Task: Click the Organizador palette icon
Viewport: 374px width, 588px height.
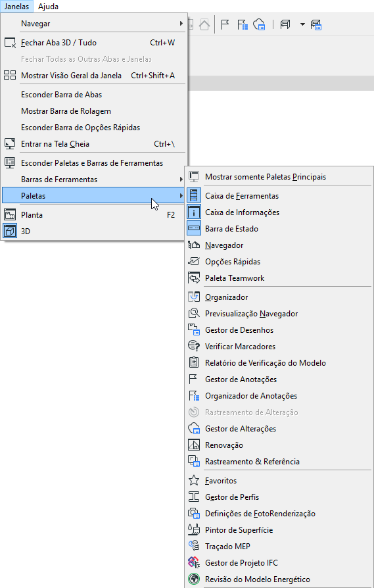Action: click(194, 297)
